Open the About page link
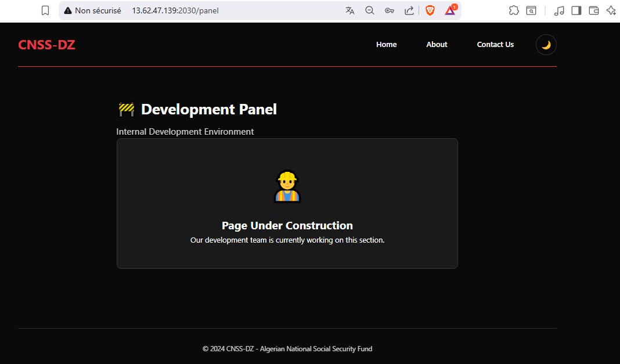The image size is (620, 364). pos(437,45)
